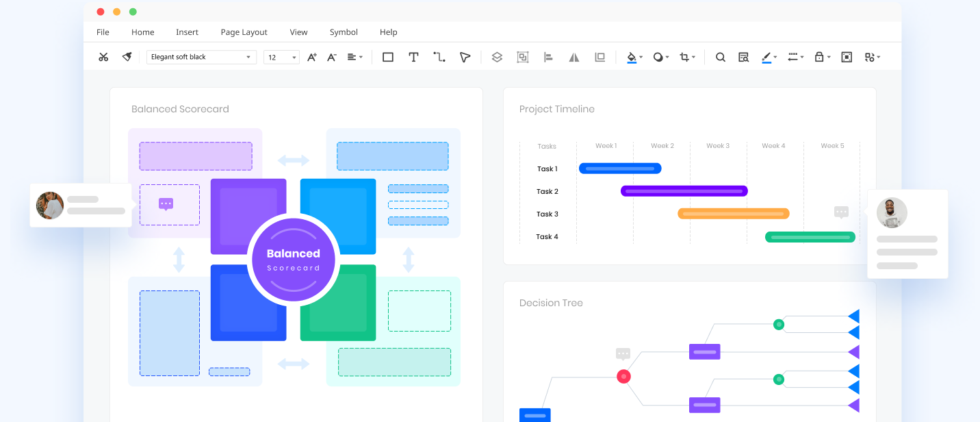The image size is (980, 422).
Task: Select the Rectangle shape tool
Action: click(x=388, y=58)
